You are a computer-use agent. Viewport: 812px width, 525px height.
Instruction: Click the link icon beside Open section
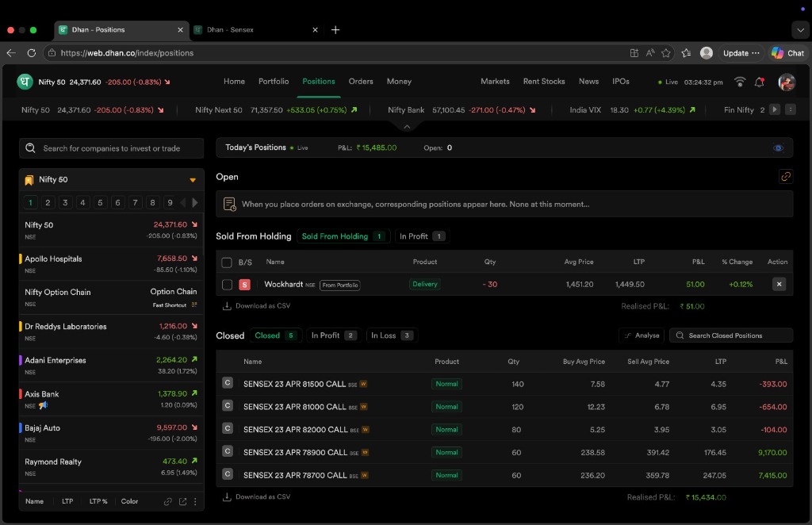786,177
